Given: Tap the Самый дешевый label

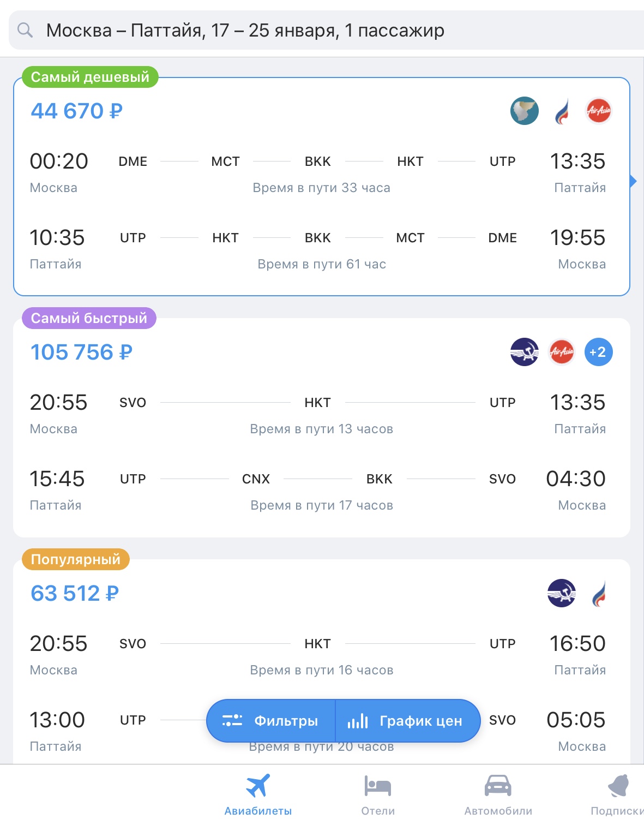Looking at the screenshot, I should point(90,77).
